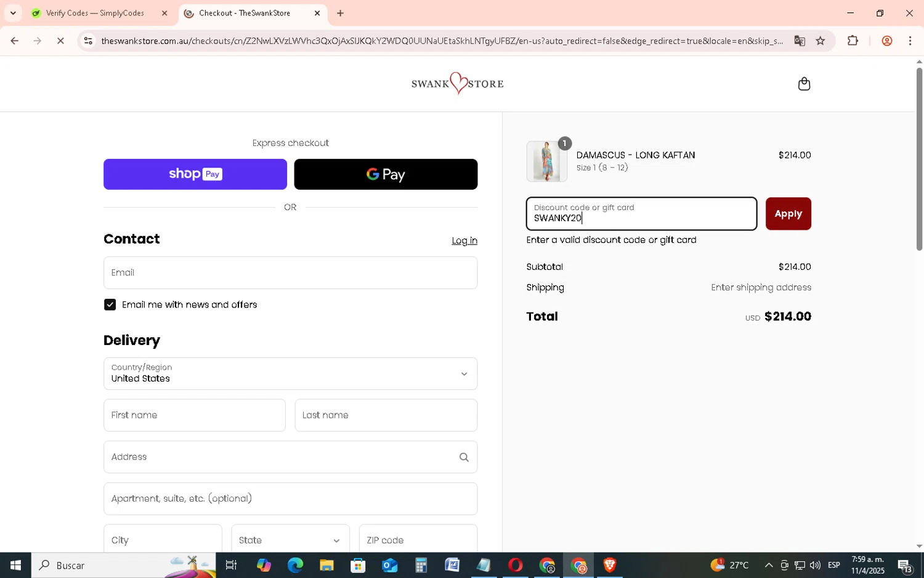The width and height of the screenshot is (924, 578).
Task: Pay with the Shop Pay button
Action: click(195, 174)
